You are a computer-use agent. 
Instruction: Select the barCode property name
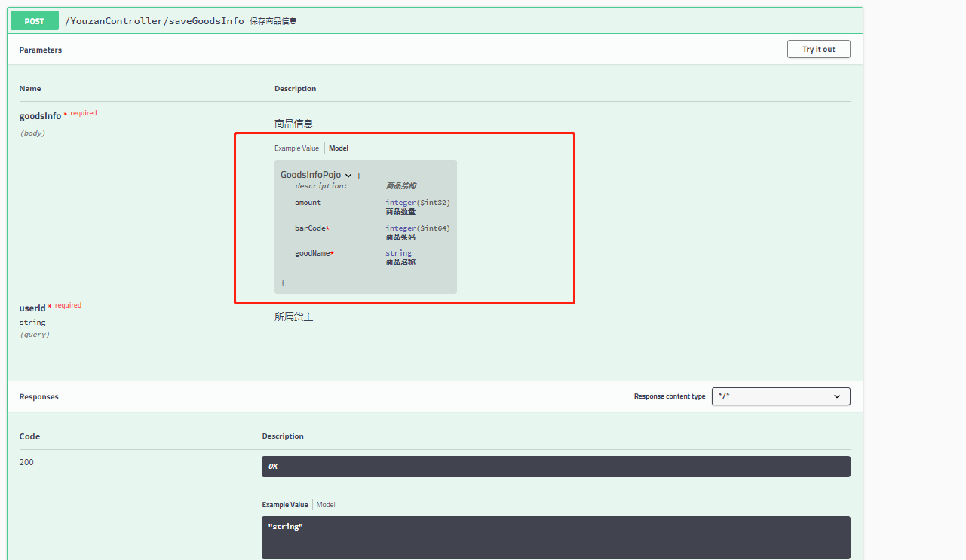pyautogui.click(x=311, y=228)
